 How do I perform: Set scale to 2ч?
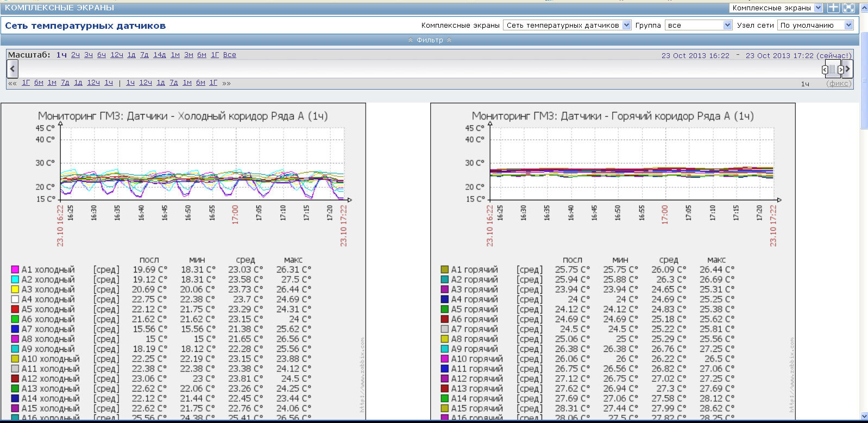point(76,55)
